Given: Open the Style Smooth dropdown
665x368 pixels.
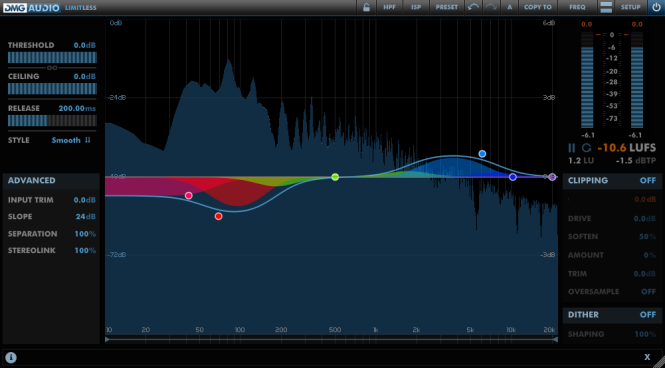Looking at the screenshot, I should coord(71,140).
